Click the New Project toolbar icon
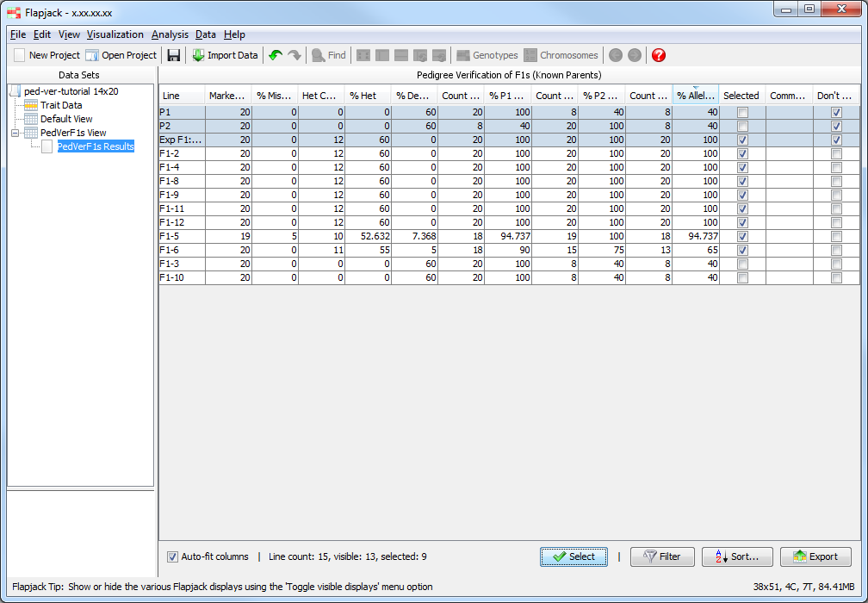868x603 pixels. (x=19, y=55)
